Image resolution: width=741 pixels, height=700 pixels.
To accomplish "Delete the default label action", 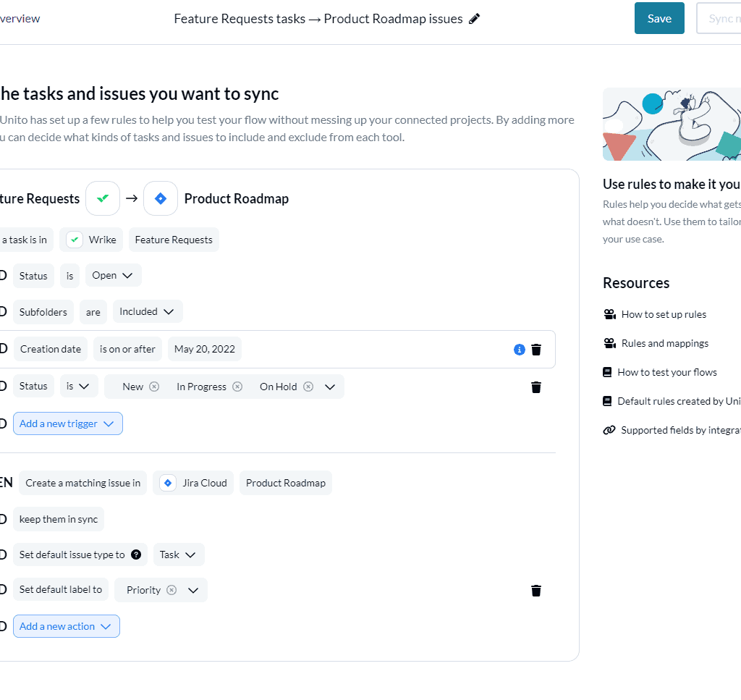I will (x=536, y=591).
